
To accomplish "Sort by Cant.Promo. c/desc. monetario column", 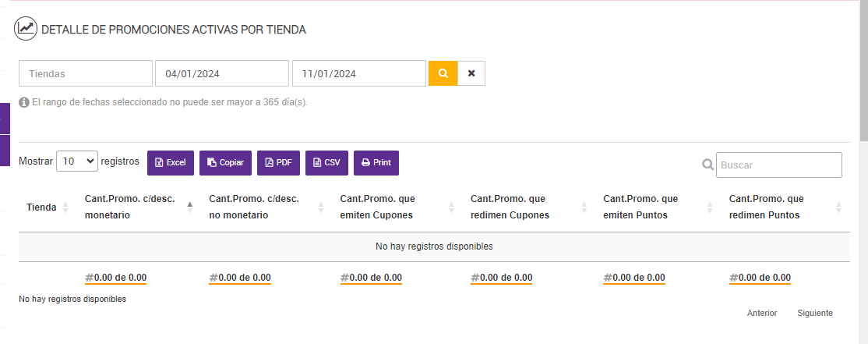I will [x=139, y=207].
